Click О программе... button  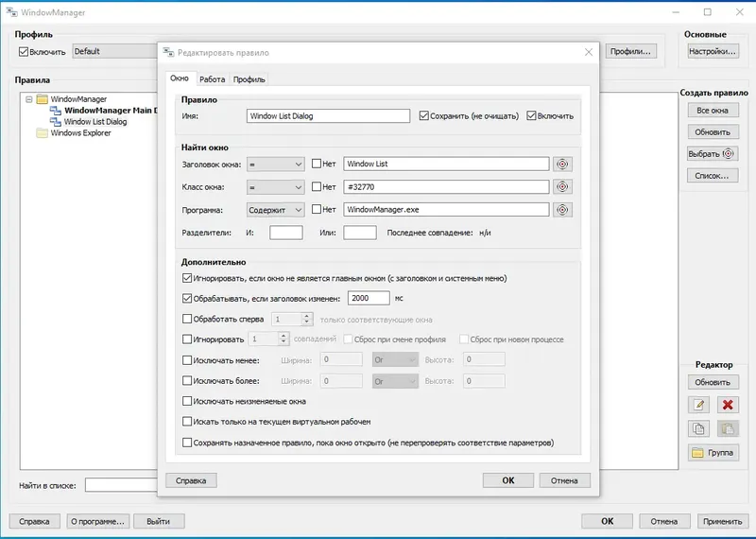(x=98, y=521)
